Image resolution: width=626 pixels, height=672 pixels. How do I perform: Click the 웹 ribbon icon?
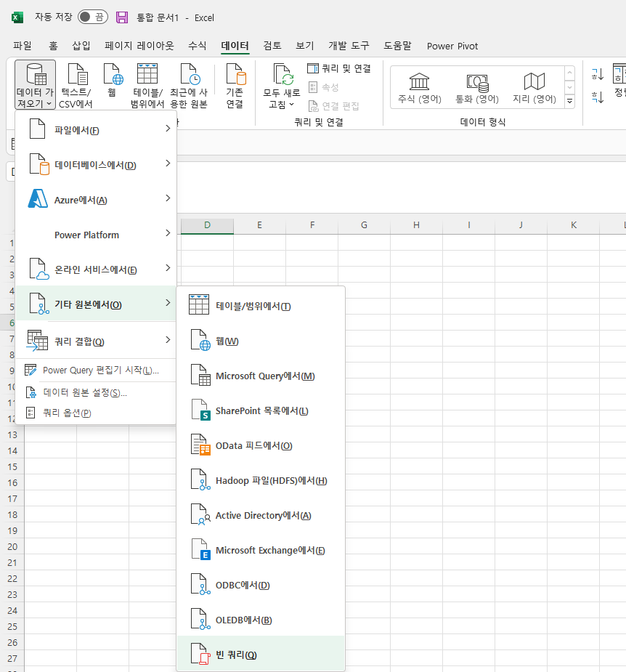[x=113, y=81]
